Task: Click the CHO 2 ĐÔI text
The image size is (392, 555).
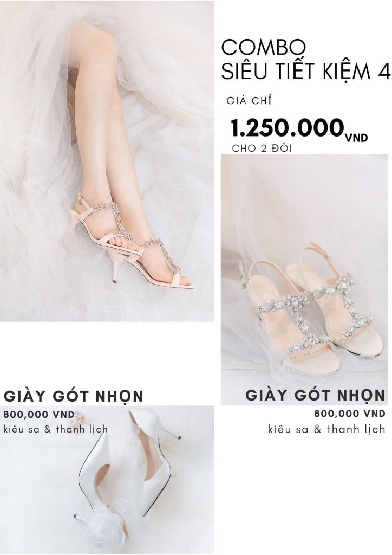Action: (262, 149)
